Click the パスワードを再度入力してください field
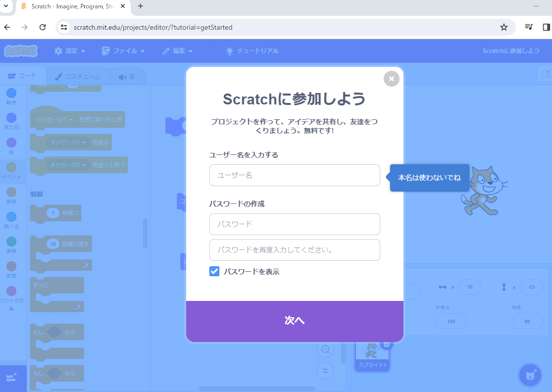 pyautogui.click(x=294, y=250)
